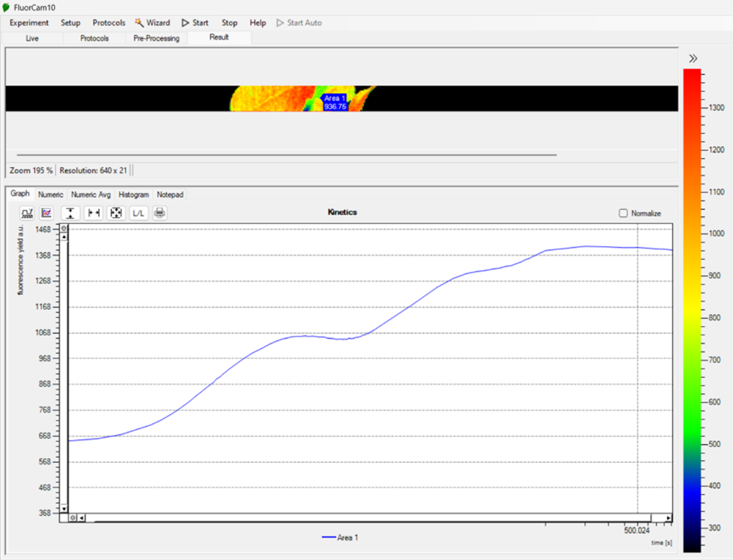
Task: Open the Pre-Processing tab
Action: [156, 38]
